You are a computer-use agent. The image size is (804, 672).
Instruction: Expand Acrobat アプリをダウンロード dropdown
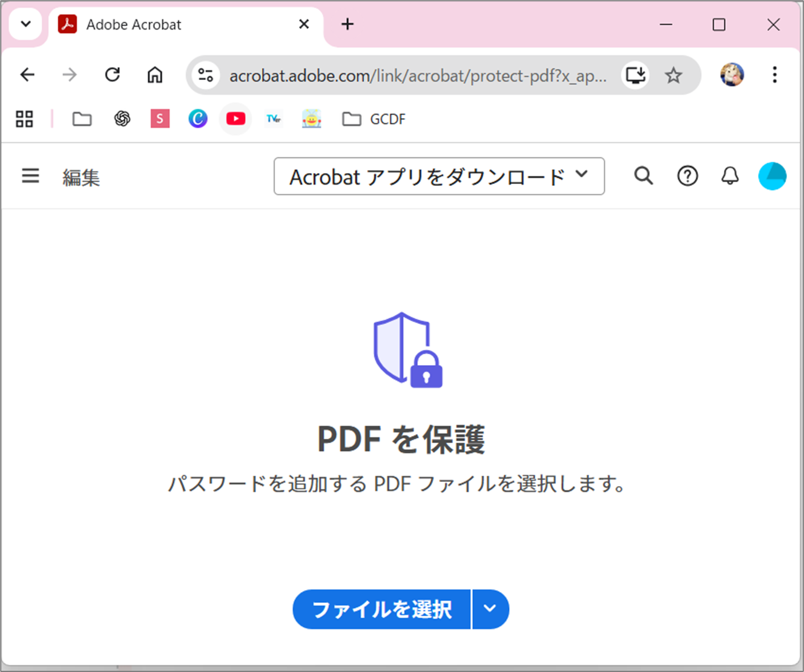(x=439, y=176)
